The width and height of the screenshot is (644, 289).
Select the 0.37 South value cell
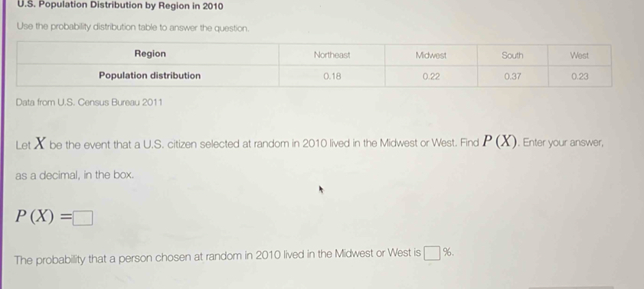[x=512, y=76]
